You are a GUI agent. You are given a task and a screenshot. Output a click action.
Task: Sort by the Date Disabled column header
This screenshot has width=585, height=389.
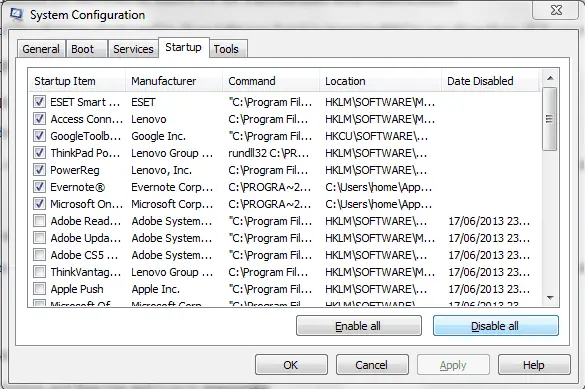[x=491, y=81]
